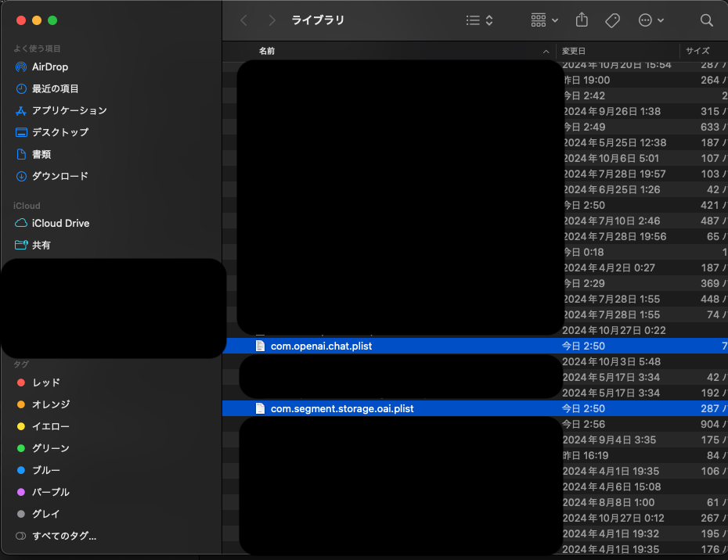Click 2024年7月10日 2:46 date cell
The height and width of the screenshot is (560, 728).
point(612,221)
